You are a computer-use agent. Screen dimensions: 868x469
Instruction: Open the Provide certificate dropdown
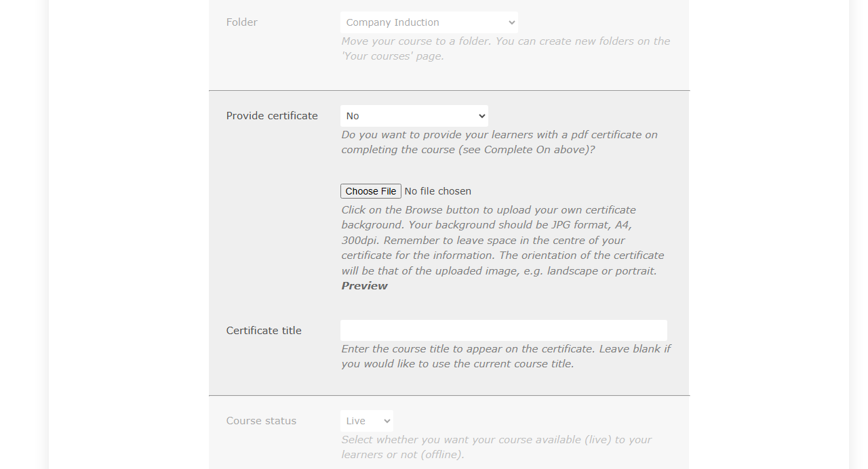[x=414, y=115]
